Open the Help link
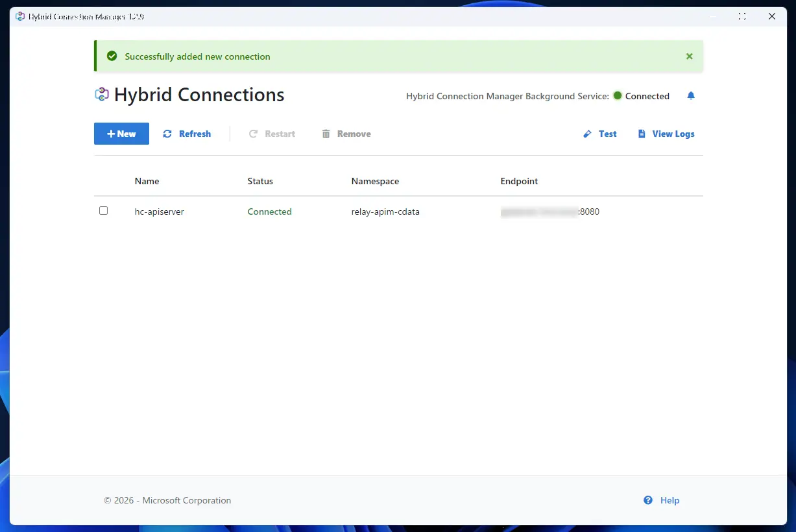796x532 pixels. click(x=662, y=500)
